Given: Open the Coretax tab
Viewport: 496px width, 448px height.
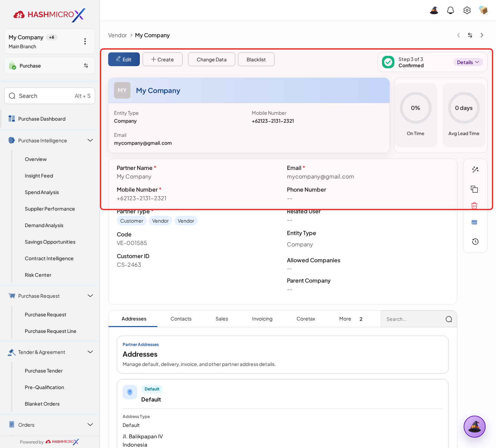Looking at the screenshot, I should (x=306, y=319).
